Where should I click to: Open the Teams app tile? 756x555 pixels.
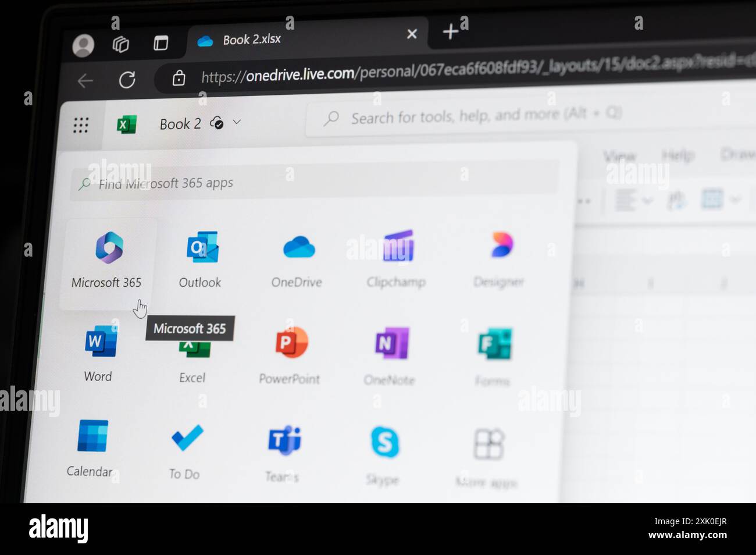click(x=283, y=455)
